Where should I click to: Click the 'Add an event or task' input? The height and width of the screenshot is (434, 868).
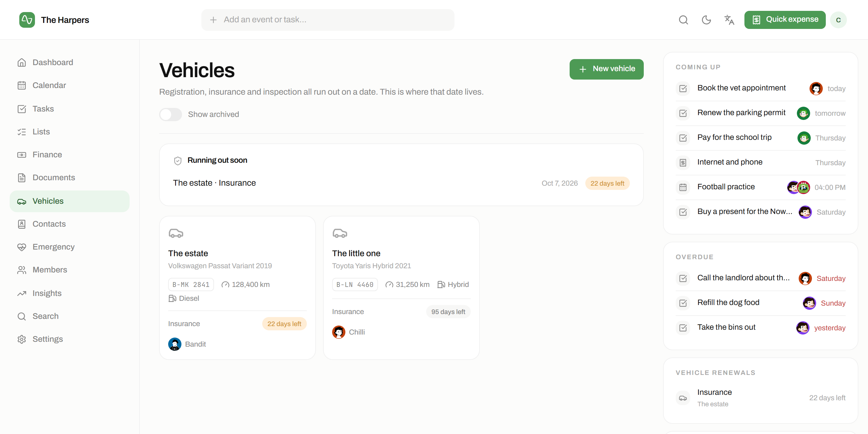coord(328,20)
